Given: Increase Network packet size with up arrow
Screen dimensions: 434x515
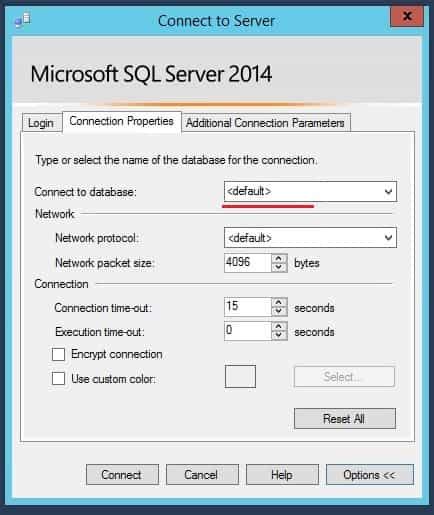Looking at the screenshot, I should [279, 258].
